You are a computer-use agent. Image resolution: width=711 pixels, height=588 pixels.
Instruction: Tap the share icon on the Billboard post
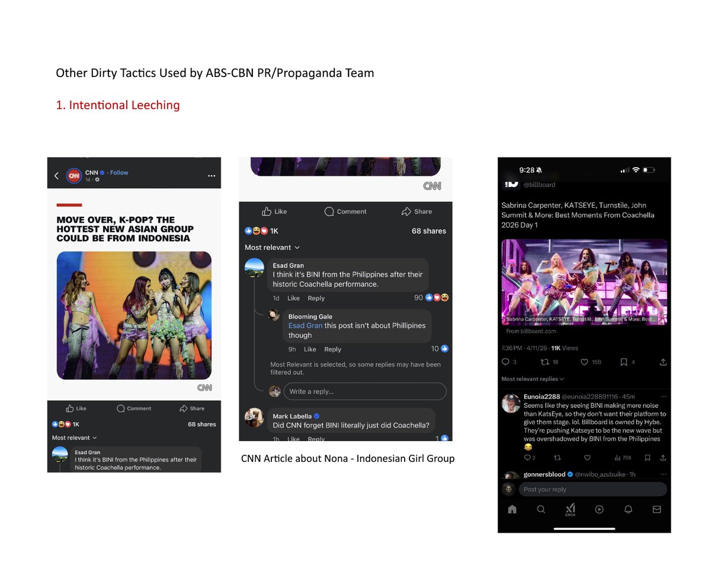pos(663,362)
